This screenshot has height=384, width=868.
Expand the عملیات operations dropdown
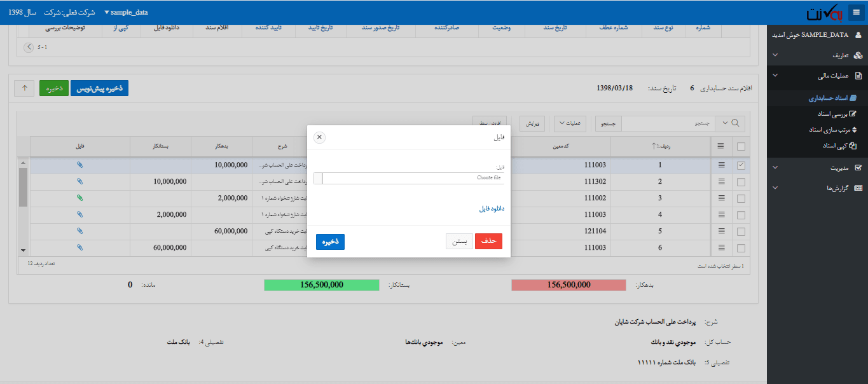(570, 123)
